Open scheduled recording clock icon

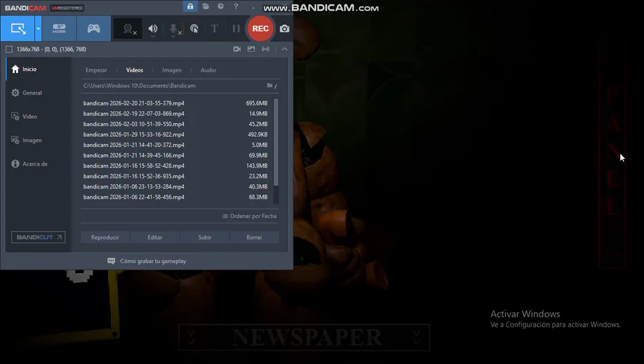[x=220, y=6]
